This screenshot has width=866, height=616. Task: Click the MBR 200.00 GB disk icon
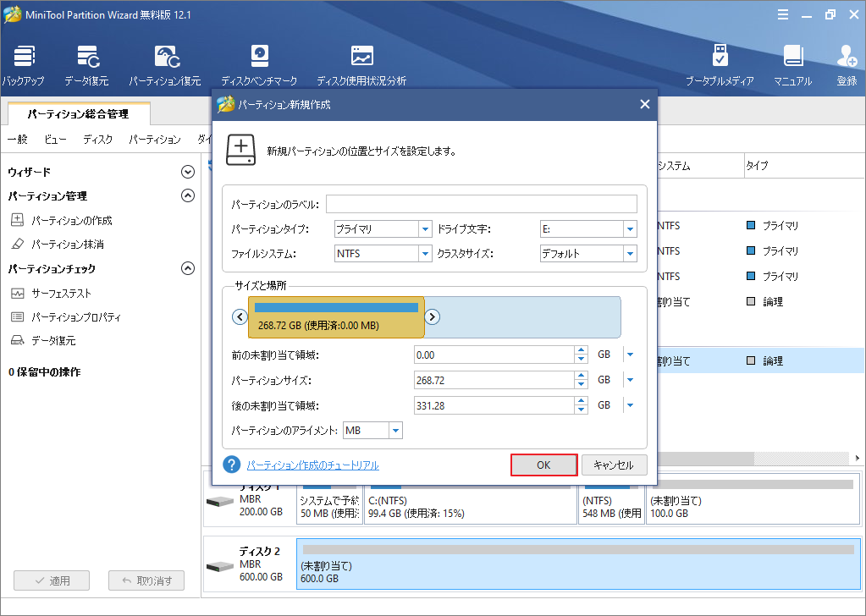coord(220,501)
